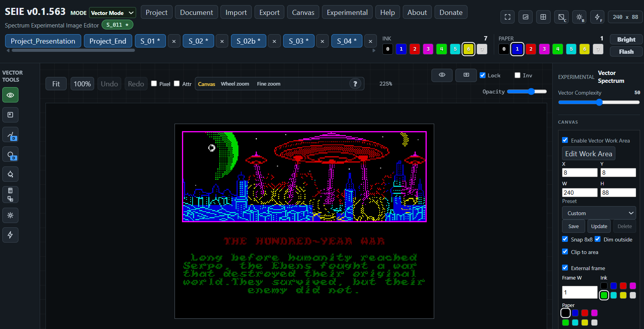Open the canvas help question mark
The width and height of the screenshot is (644, 329).
point(355,84)
